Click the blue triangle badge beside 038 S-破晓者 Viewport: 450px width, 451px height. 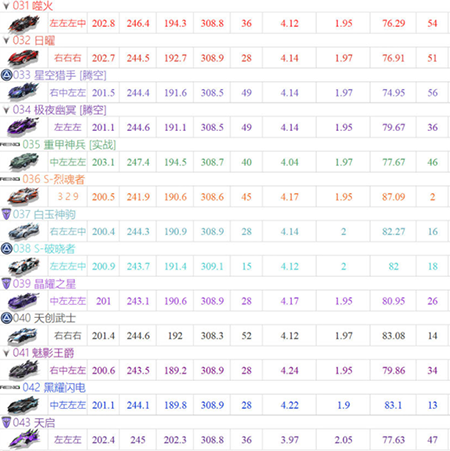pyautogui.click(x=6, y=249)
